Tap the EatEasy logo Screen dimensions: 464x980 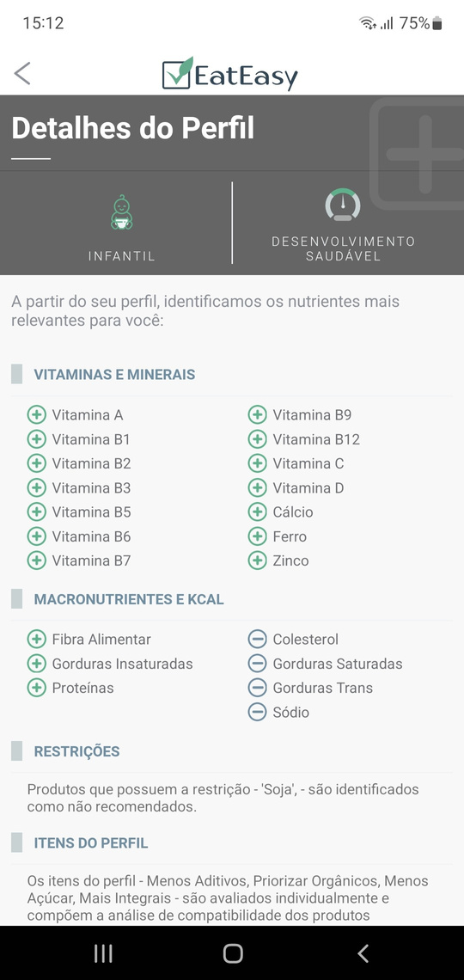tap(229, 74)
